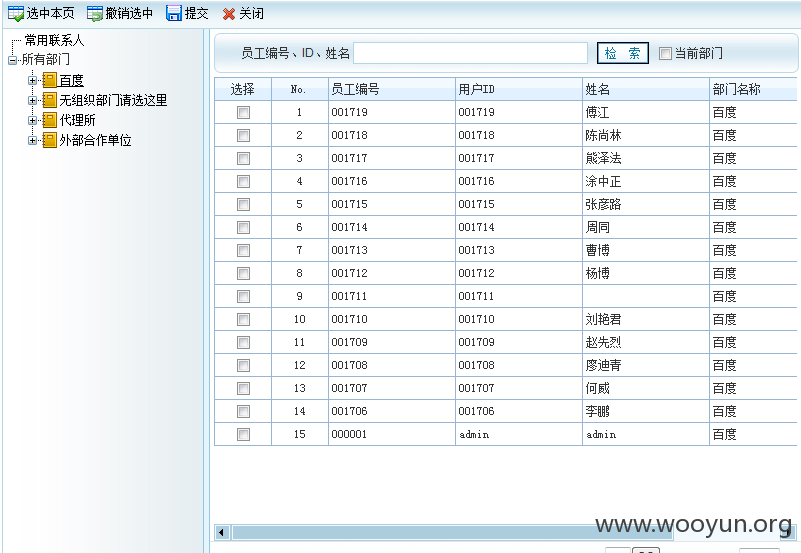
Task: Click the 选择 column header
Action: tap(243, 89)
